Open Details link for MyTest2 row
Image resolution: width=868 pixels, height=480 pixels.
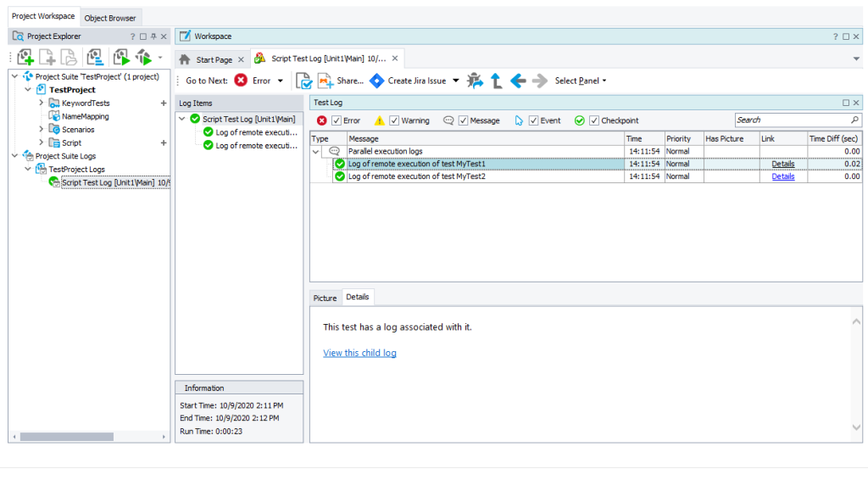tap(782, 176)
